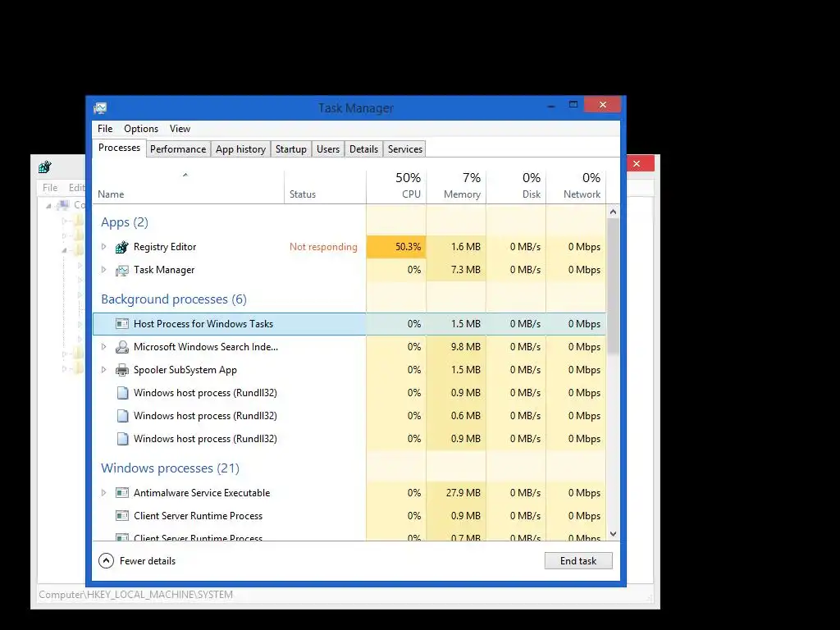
Task: Open the Options menu
Action: click(x=141, y=129)
